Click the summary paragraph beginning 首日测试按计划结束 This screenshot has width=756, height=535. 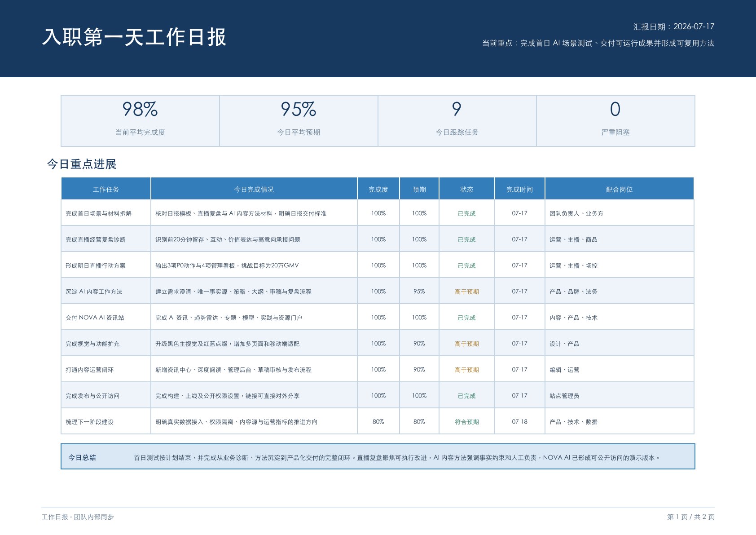(x=397, y=457)
